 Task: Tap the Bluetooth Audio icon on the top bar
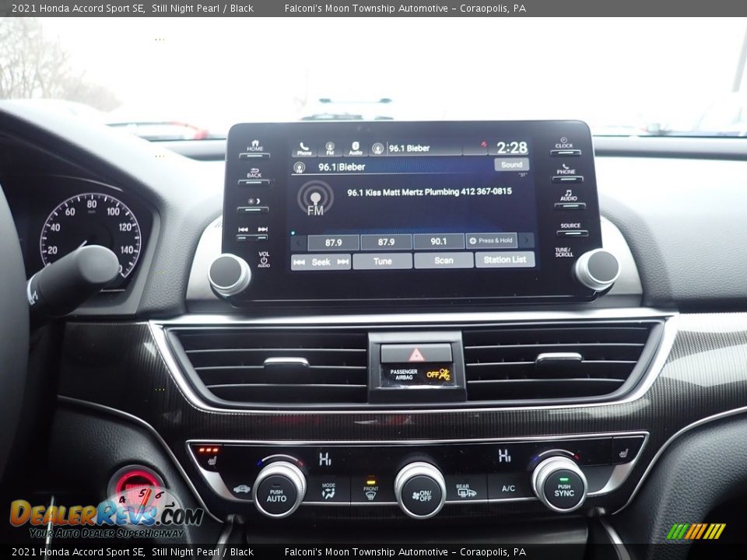click(356, 149)
